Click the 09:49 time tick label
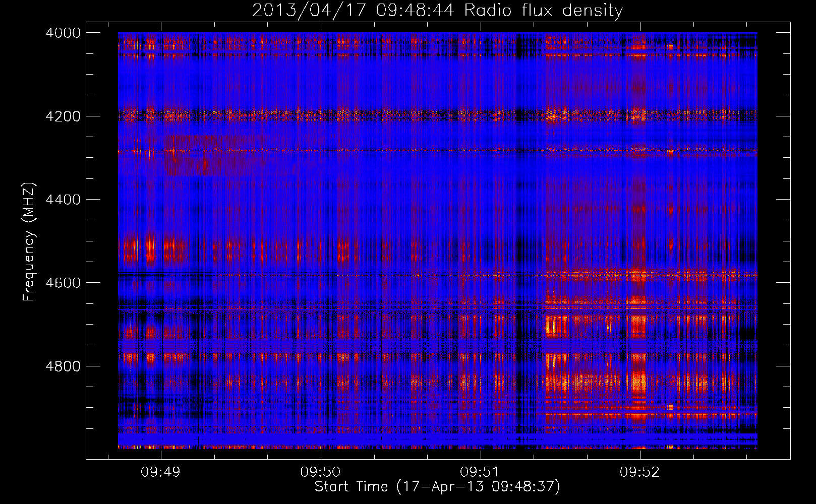 160,472
